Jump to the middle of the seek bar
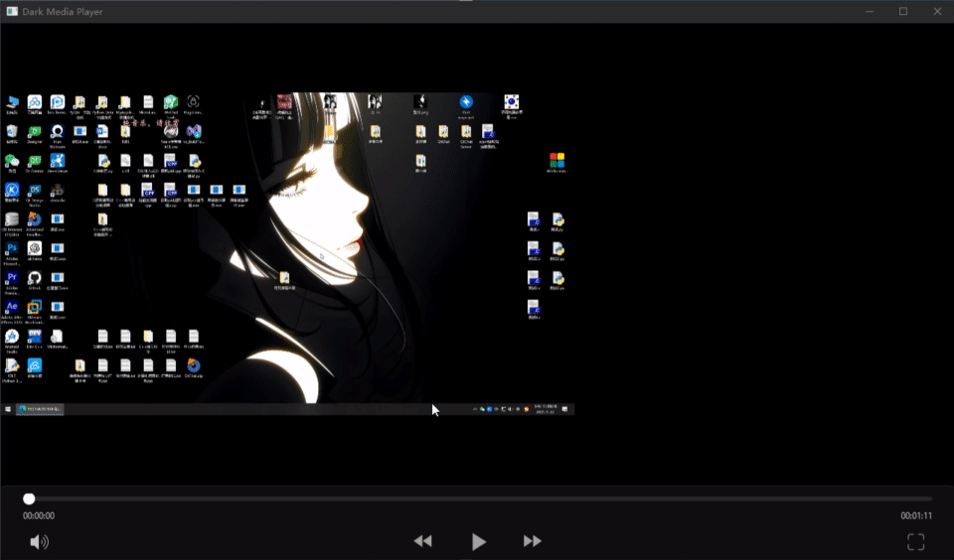This screenshot has height=560, width=954. [478, 499]
